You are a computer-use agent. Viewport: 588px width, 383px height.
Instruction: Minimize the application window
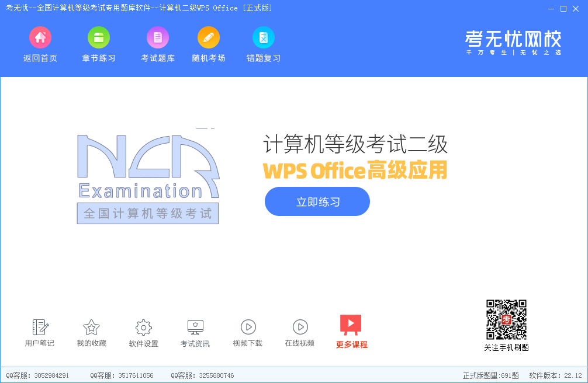coord(551,8)
